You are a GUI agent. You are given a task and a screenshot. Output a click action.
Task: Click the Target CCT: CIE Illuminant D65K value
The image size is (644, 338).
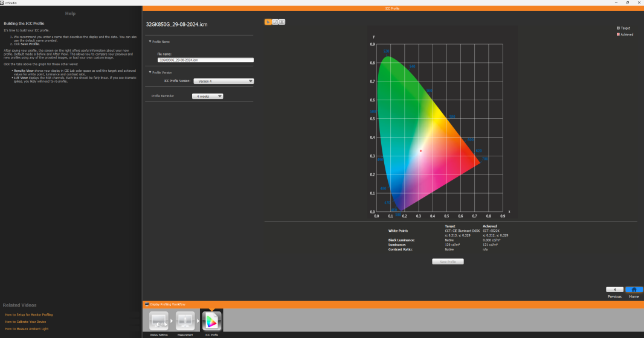(462, 231)
